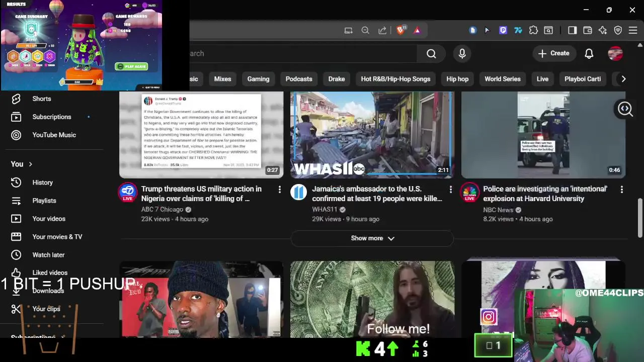Play the dollar bill pyramid thumbnail
The width and height of the screenshot is (644, 362).
click(372, 299)
